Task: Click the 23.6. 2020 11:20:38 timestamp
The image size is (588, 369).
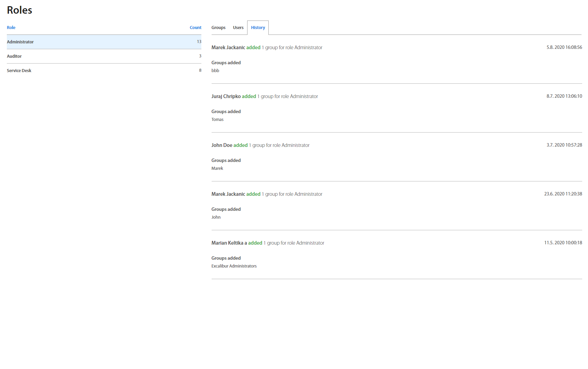Action: coord(563,194)
